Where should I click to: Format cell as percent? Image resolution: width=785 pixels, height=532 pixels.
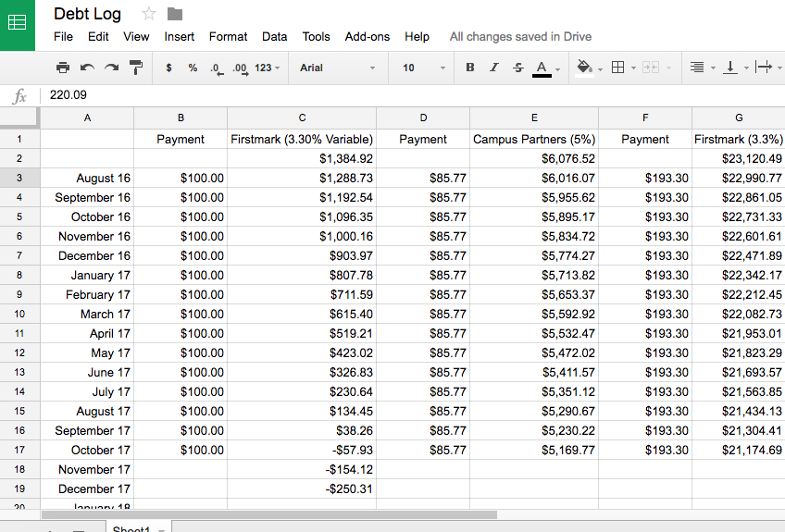[193, 68]
